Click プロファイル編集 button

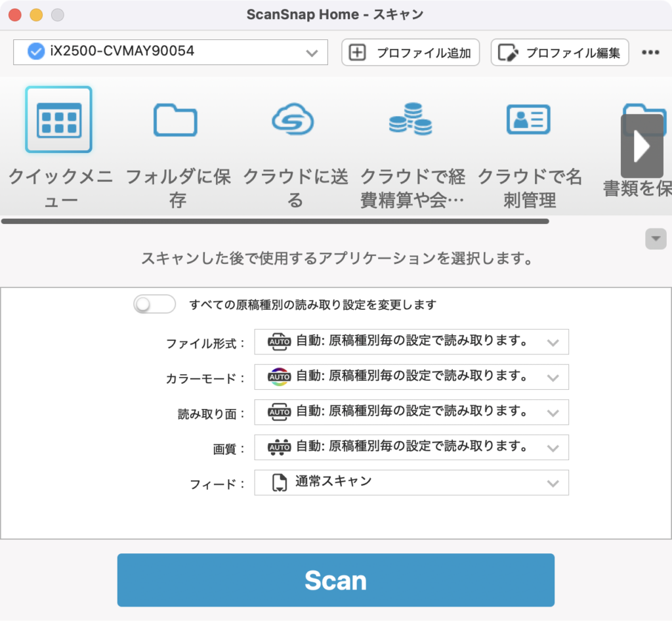560,53
